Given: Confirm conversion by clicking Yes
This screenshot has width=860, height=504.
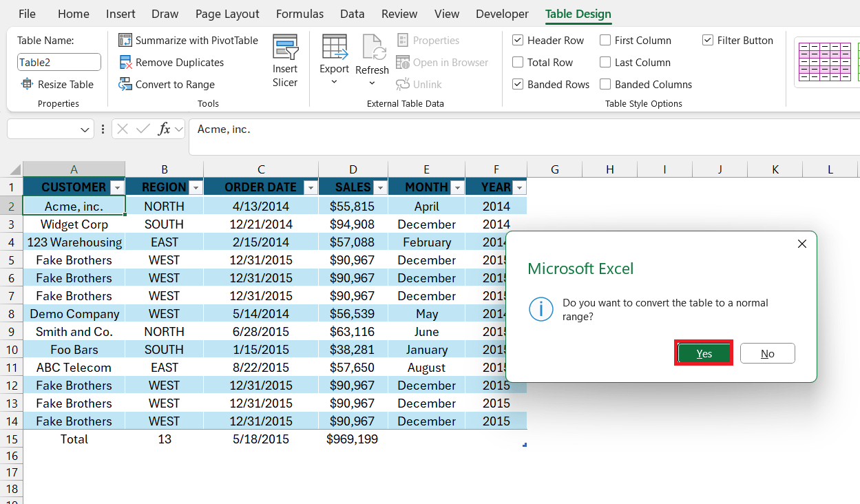Looking at the screenshot, I should 704,353.
